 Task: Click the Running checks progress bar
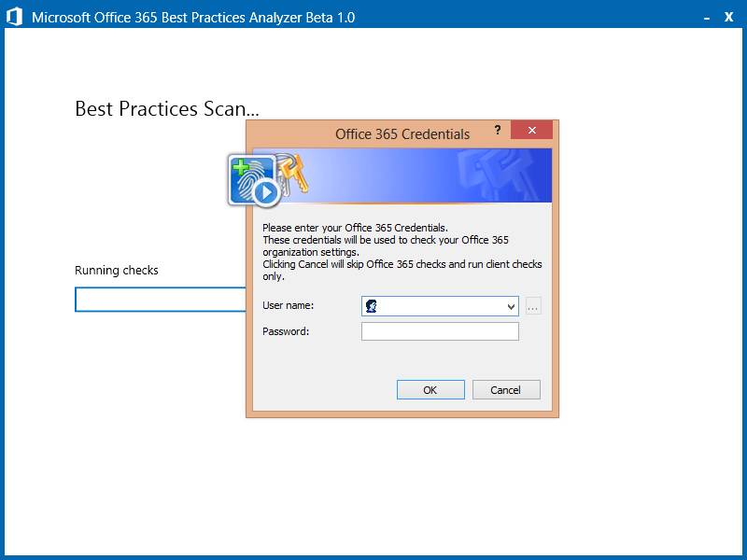(161, 300)
